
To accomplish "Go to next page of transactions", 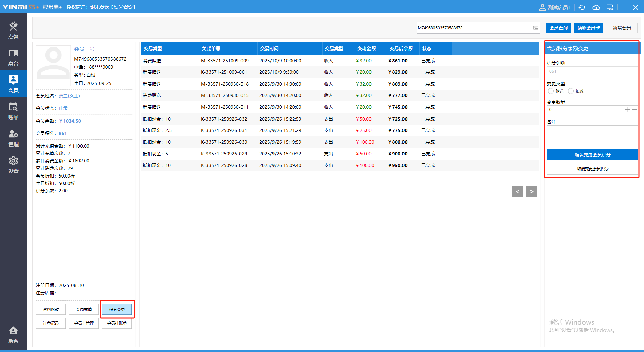I will 532,192.
